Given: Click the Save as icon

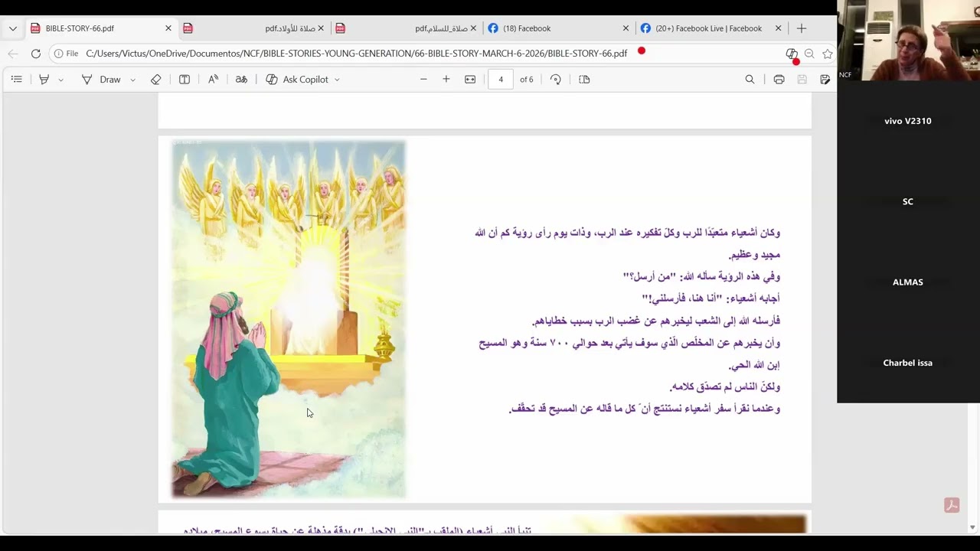Looking at the screenshot, I should 825,80.
